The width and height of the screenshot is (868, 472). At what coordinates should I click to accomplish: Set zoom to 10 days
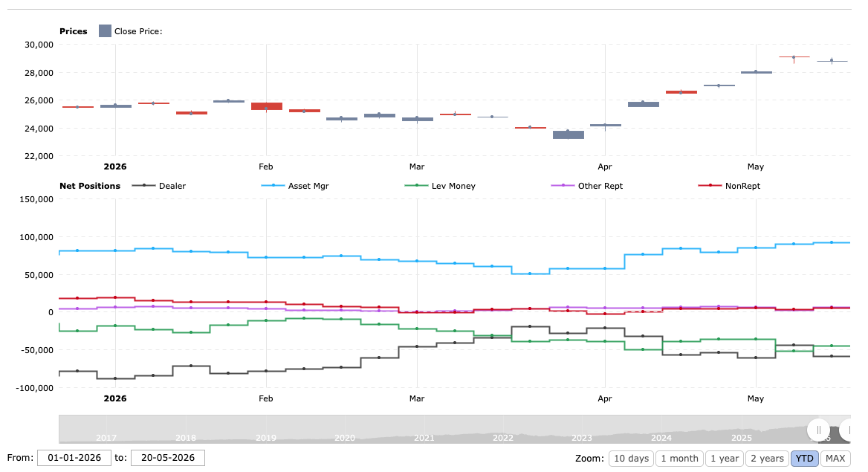click(631, 458)
